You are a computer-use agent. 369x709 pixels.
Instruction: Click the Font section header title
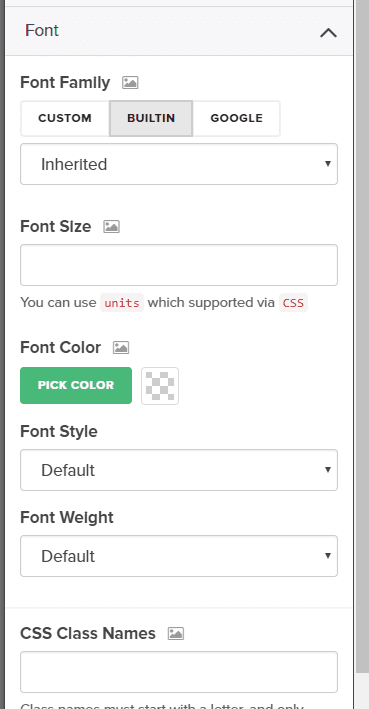point(42,31)
